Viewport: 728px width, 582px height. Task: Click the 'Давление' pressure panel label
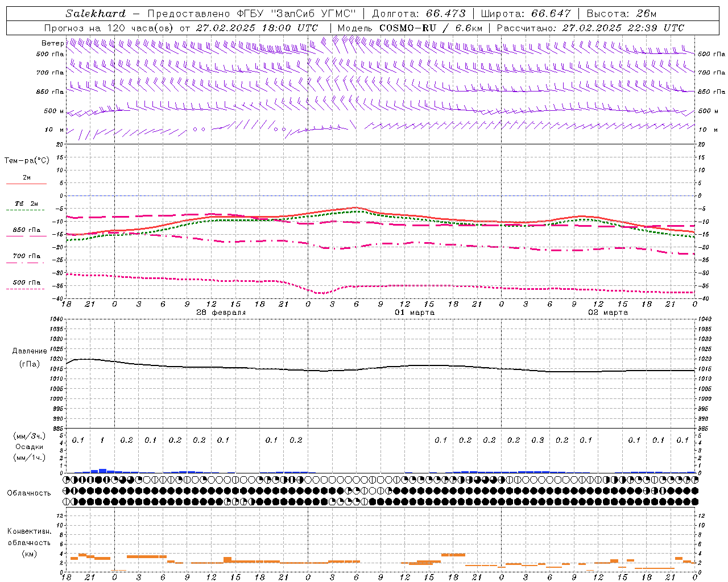pyautogui.click(x=30, y=351)
